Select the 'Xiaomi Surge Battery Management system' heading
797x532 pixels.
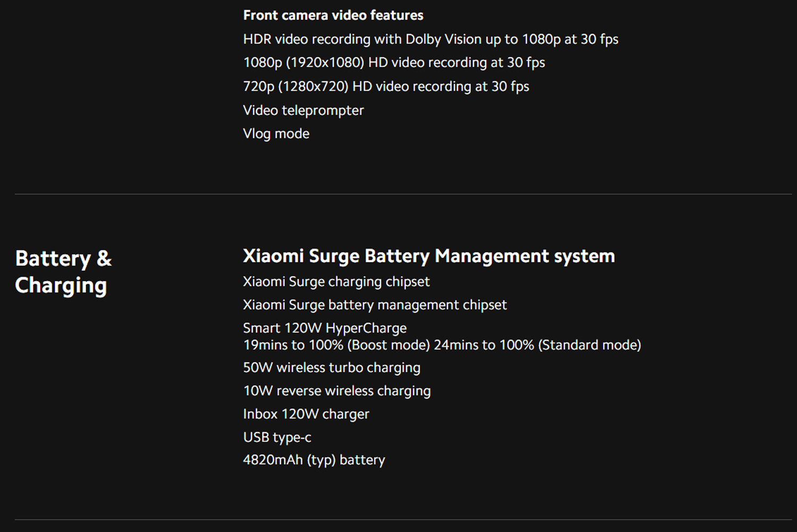429,257
